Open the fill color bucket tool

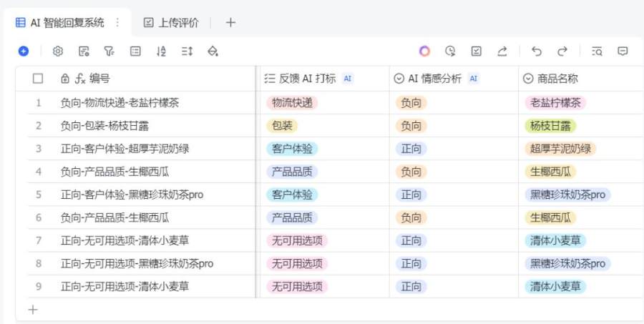click(x=213, y=51)
